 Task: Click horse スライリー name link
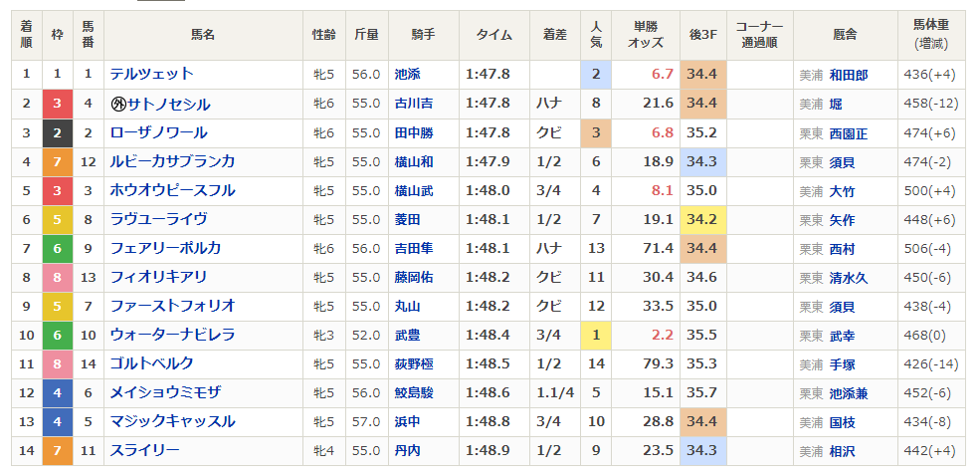click(x=144, y=450)
